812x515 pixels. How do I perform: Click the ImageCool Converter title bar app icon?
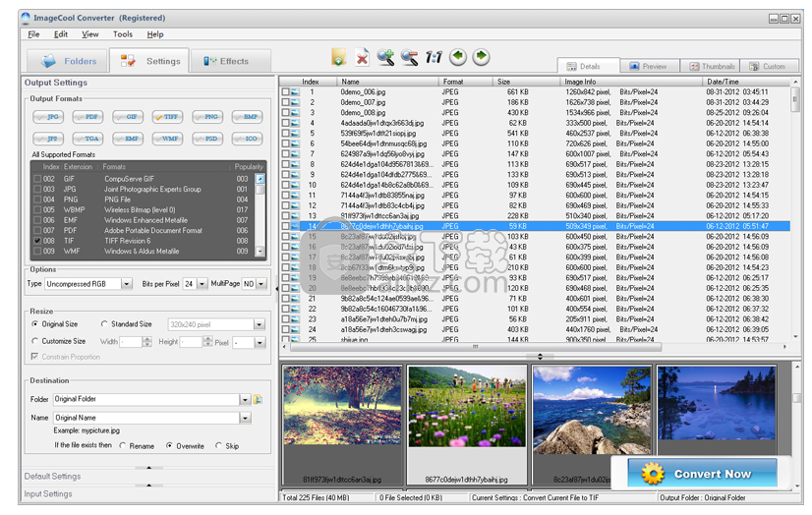[26, 18]
